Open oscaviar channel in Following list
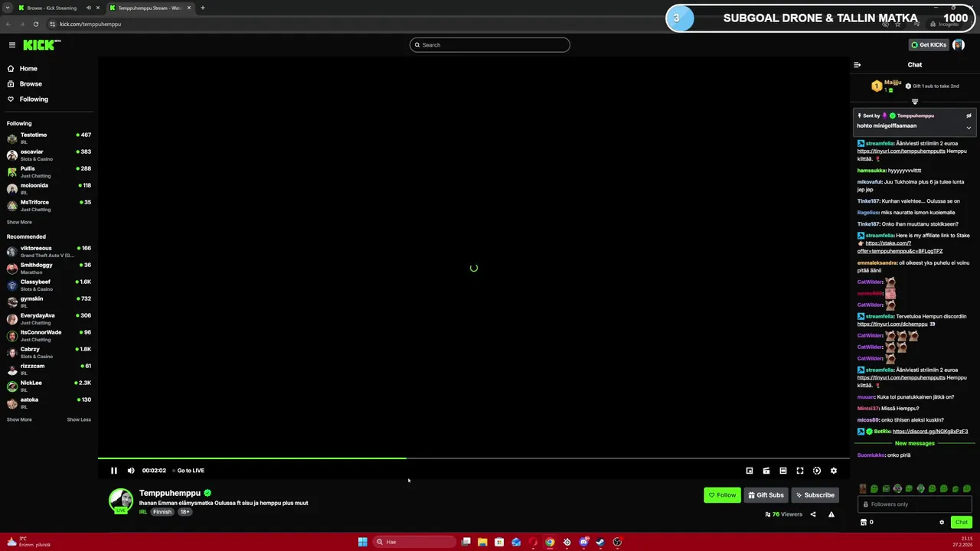This screenshot has height=551, width=980. 49,155
